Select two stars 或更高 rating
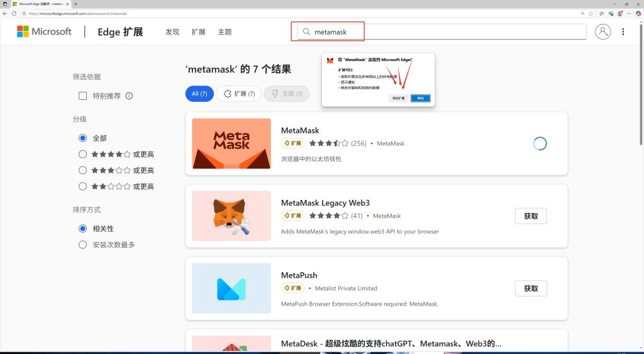This screenshot has height=354, width=644. pyautogui.click(x=82, y=186)
